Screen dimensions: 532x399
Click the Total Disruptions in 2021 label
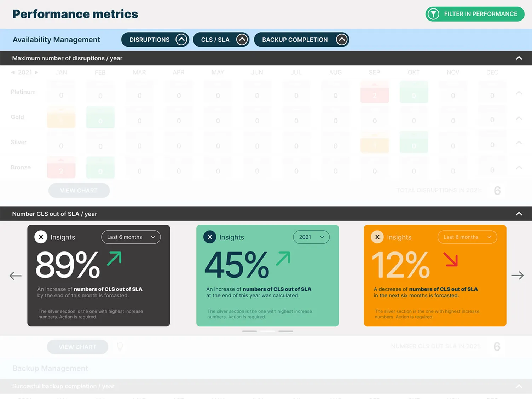pos(439,190)
